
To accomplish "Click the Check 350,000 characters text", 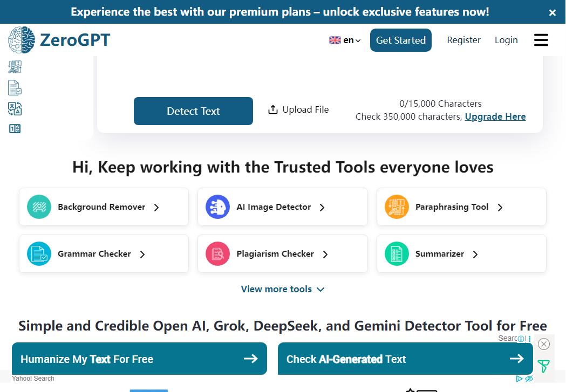I will pyautogui.click(x=408, y=116).
